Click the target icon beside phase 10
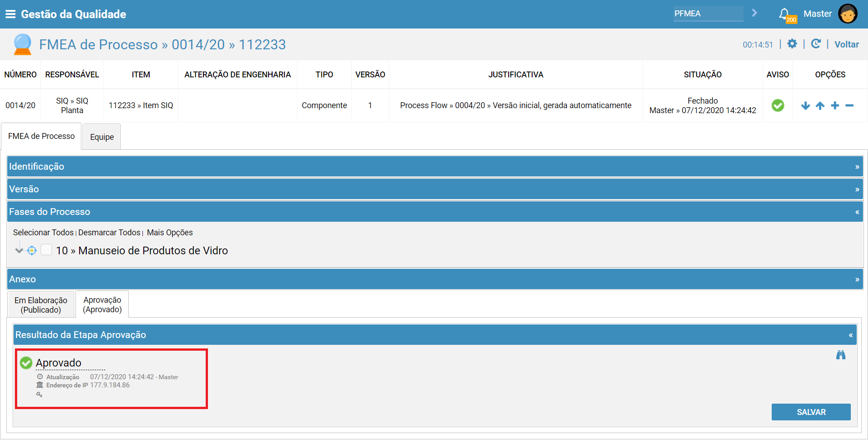The height and width of the screenshot is (443, 868). click(x=32, y=250)
